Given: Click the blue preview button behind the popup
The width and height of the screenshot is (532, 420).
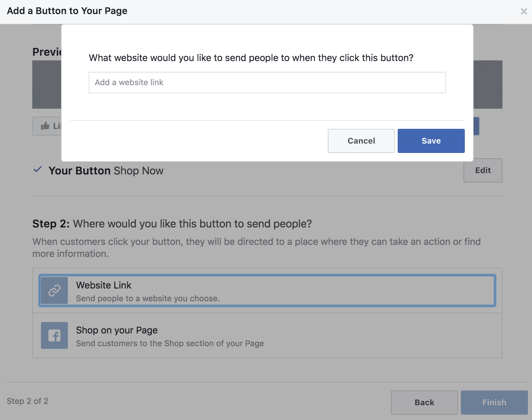Looking at the screenshot, I should pyautogui.click(x=476, y=126).
